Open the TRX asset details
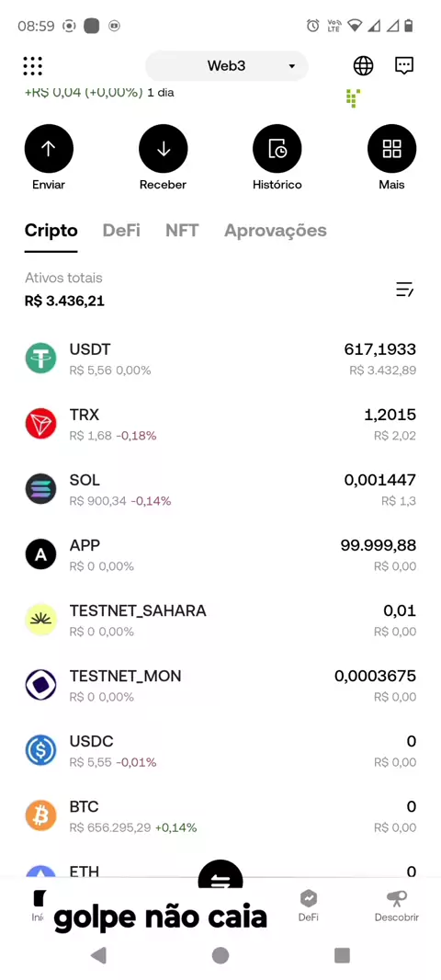 click(x=220, y=425)
